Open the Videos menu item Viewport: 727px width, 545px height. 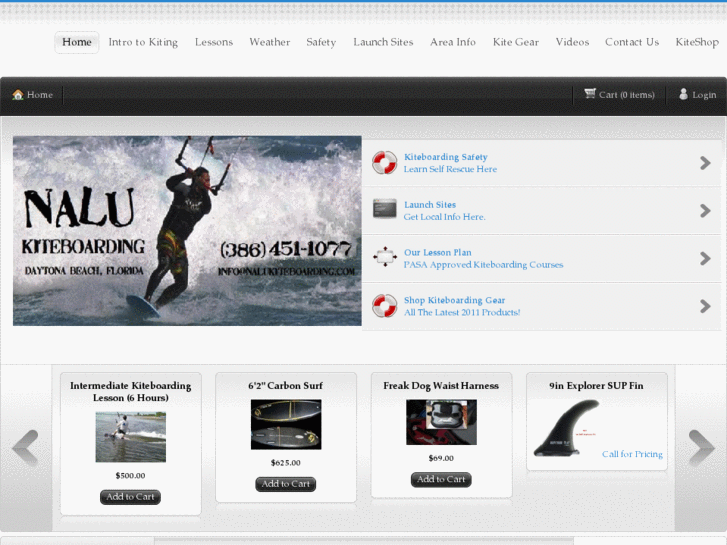[x=572, y=42]
